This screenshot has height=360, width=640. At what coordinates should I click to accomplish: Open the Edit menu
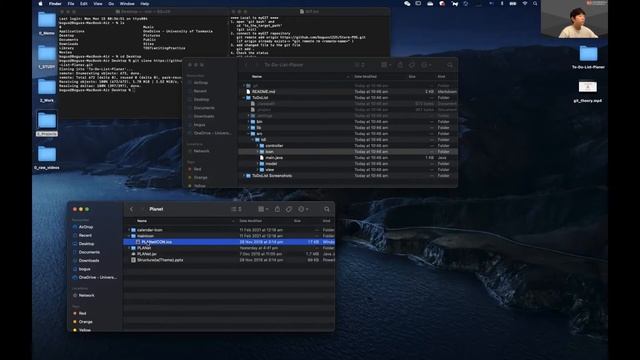[x=84, y=4]
